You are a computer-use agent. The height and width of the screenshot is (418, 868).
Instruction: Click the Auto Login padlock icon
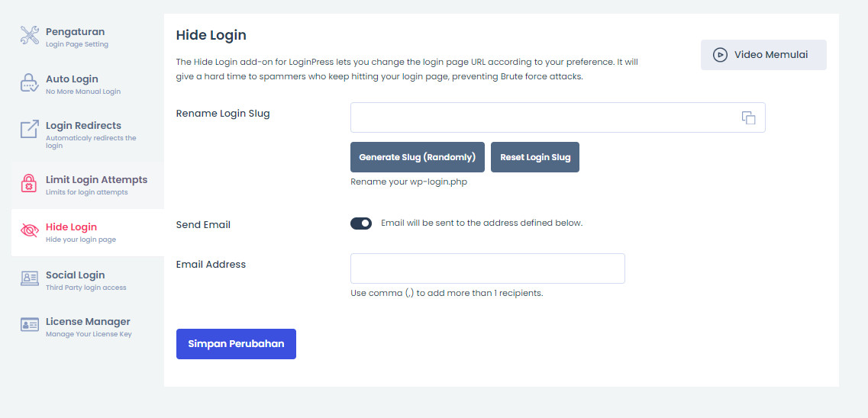pyautogui.click(x=29, y=83)
